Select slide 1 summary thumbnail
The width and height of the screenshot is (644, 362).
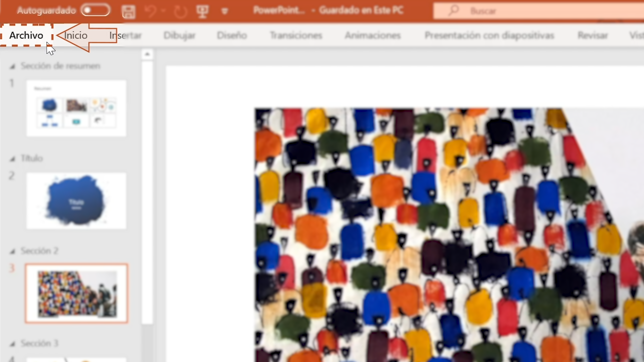tap(76, 108)
